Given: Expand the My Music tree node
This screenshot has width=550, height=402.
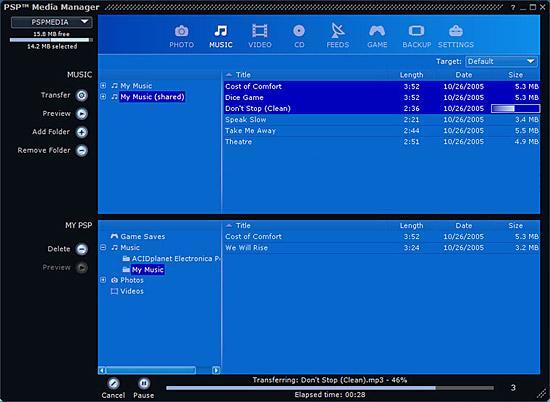Looking at the screenshot, I should coord(103,86).
